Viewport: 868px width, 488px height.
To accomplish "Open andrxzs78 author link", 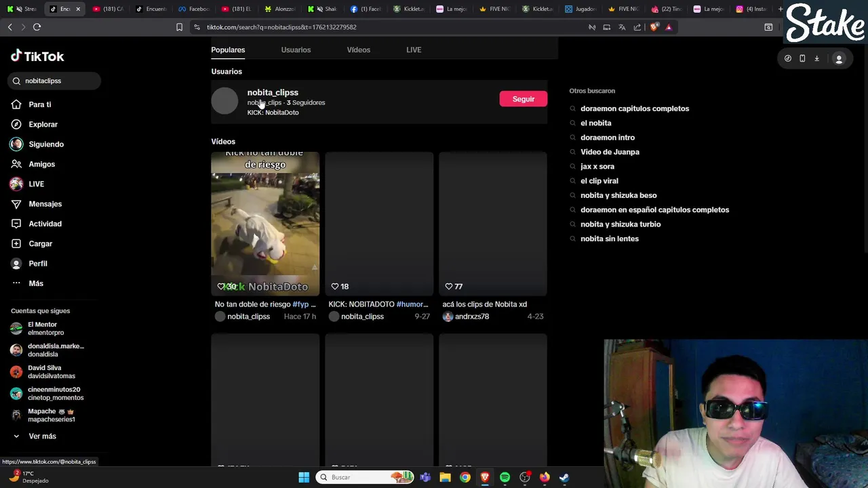I will coord(471,317).
